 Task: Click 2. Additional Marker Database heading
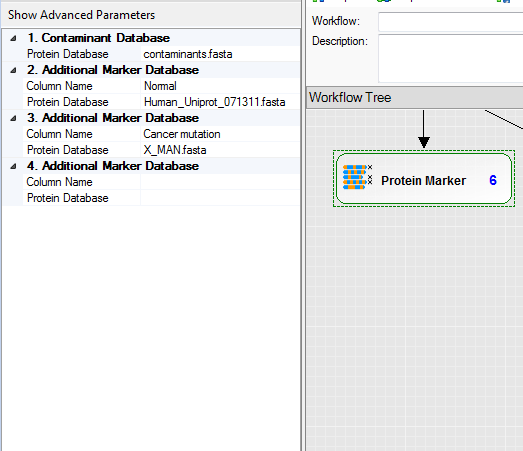click(x=113, y=70)
